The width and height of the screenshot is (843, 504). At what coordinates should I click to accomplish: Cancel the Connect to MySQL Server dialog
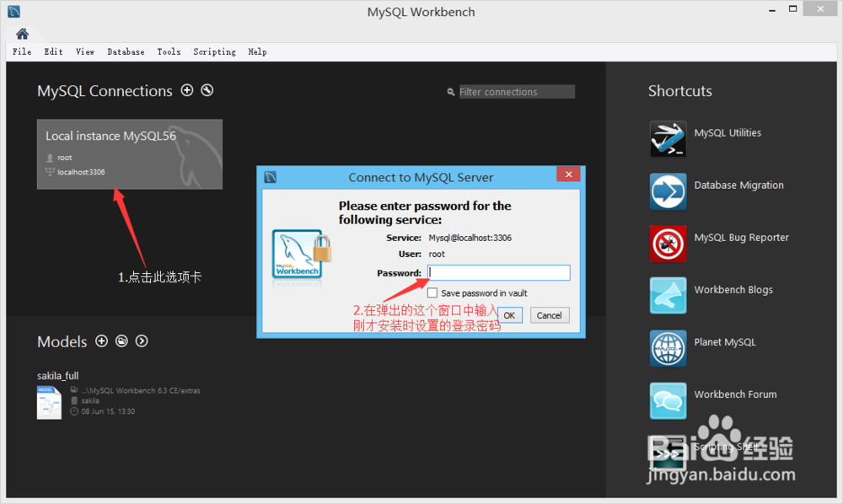pyautogui.click(x=549, y=315)
